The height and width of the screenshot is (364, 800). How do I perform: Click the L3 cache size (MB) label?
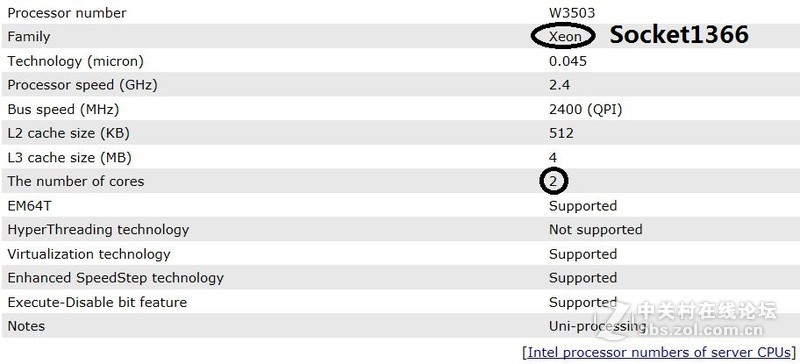[x=69, y=157]
